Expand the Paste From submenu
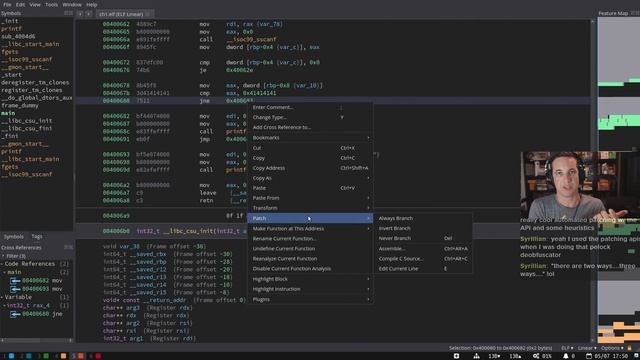The image size is (640, 360). tap(310, 198)
